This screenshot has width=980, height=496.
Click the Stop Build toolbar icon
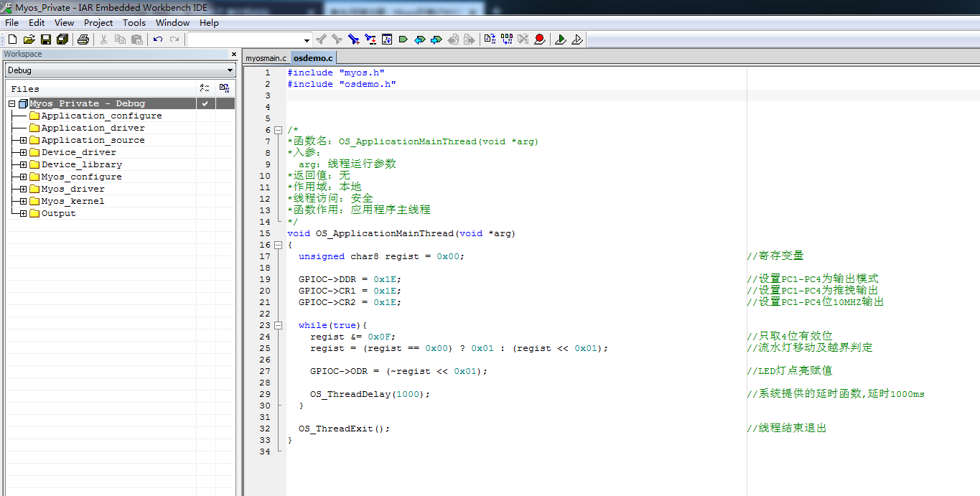click(x=523, y=39)
